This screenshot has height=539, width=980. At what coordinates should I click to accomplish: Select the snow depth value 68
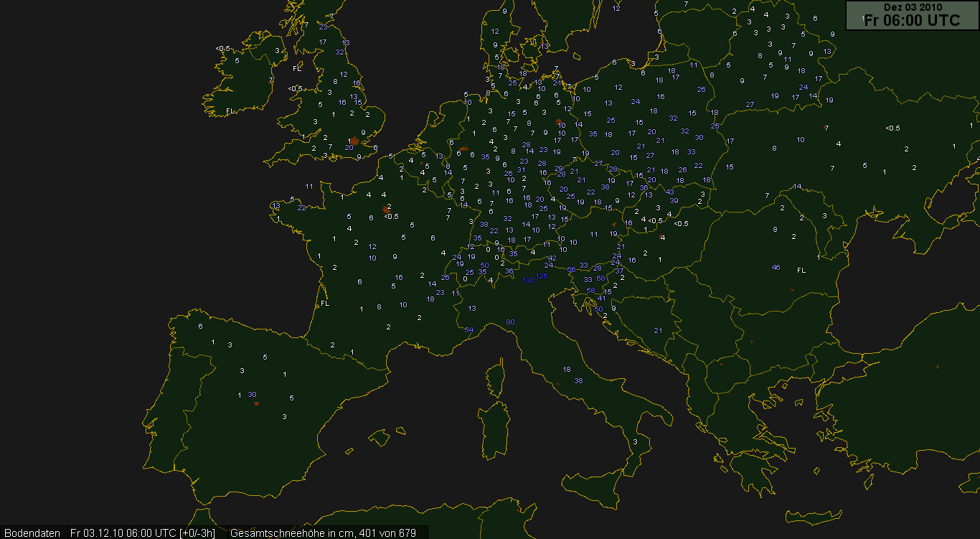click(601, 278)
